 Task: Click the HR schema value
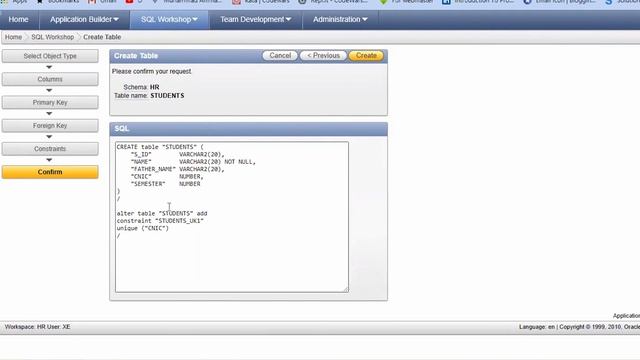point(154,87)
